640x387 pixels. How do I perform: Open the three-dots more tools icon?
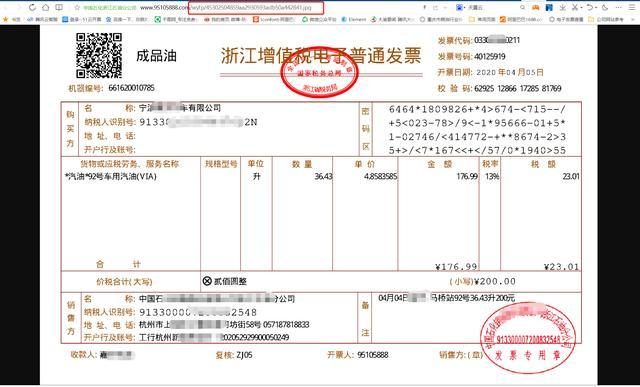point(619,7)
